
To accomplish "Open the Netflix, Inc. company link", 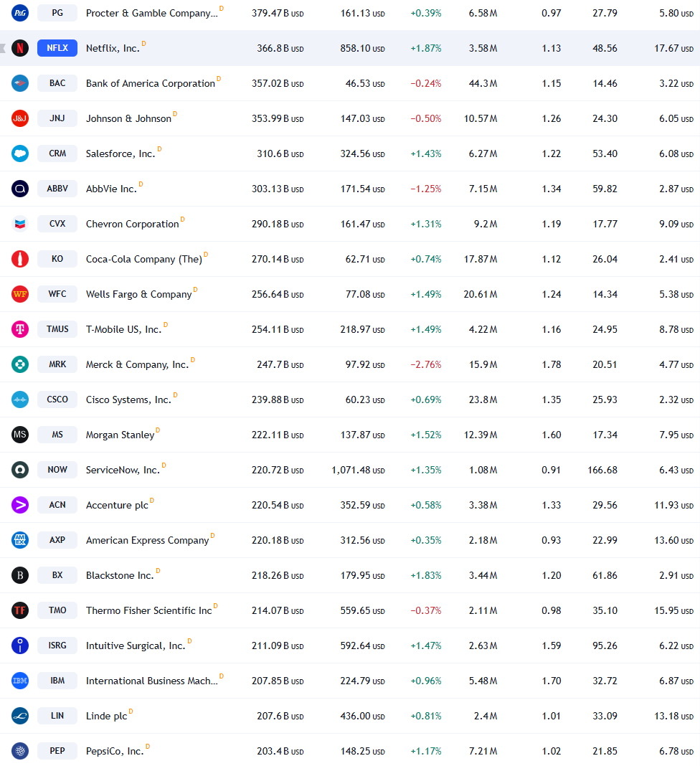I will [113, 48].
